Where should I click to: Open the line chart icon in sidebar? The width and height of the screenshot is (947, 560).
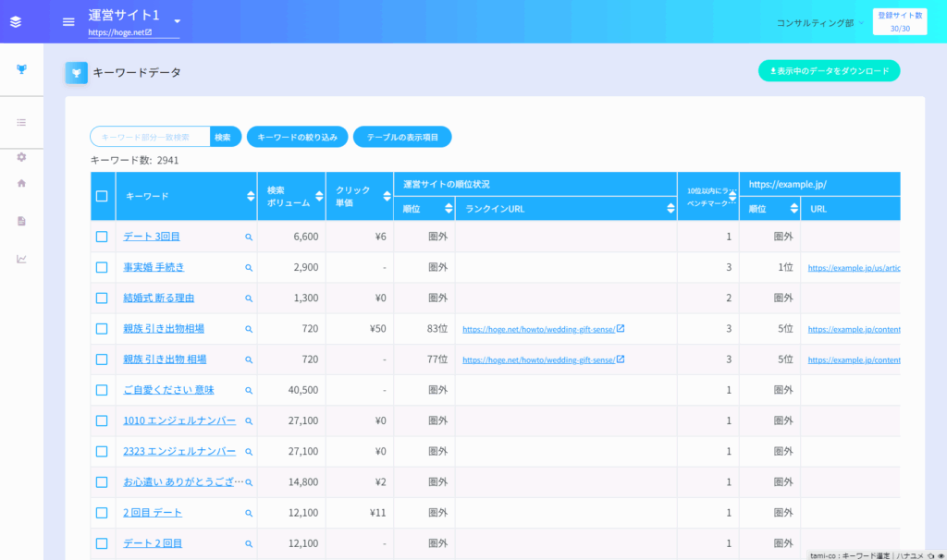point(21,259)
